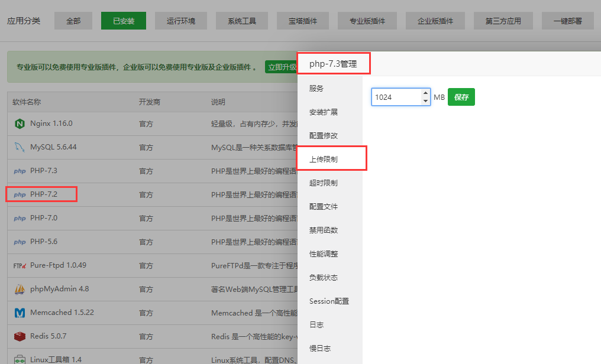Click the MySQL 5.6.44 dolphin icon
The width and height of the screenshot is (601, 364).
click(20, 147)
